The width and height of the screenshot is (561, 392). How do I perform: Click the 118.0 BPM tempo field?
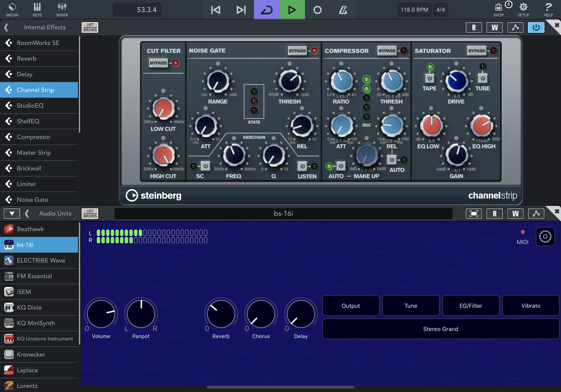(x=414, y=10)
